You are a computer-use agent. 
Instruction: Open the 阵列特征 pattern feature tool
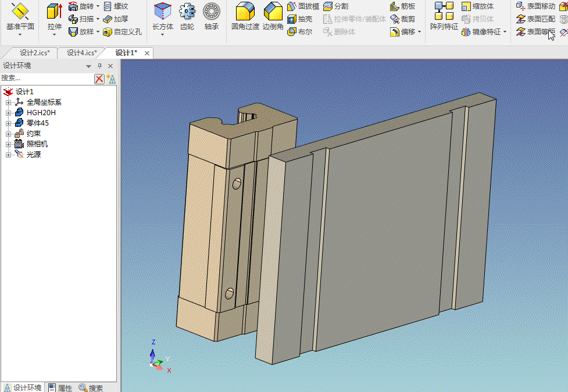tap(444, 16)
